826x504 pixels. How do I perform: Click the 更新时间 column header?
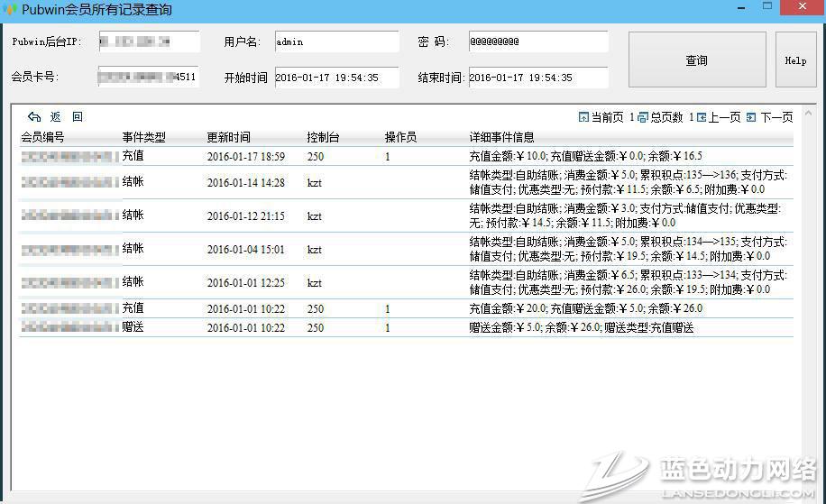point(229,138)
